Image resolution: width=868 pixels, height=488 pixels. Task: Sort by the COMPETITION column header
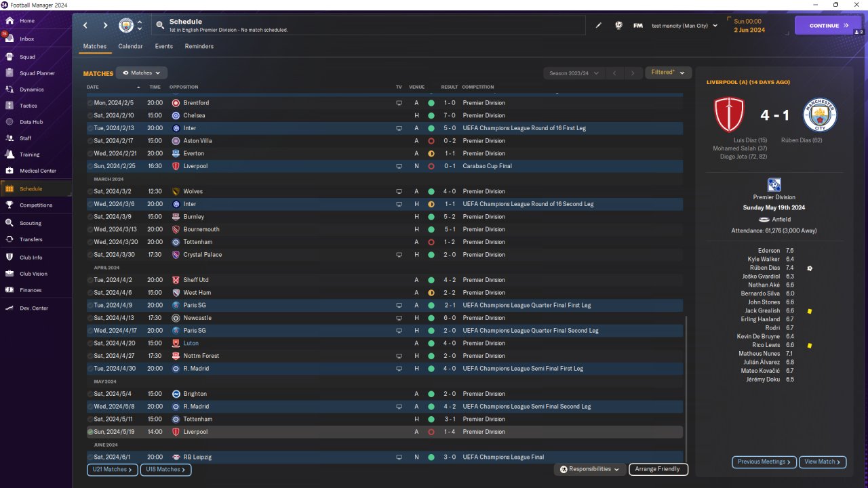pos(478,87)
